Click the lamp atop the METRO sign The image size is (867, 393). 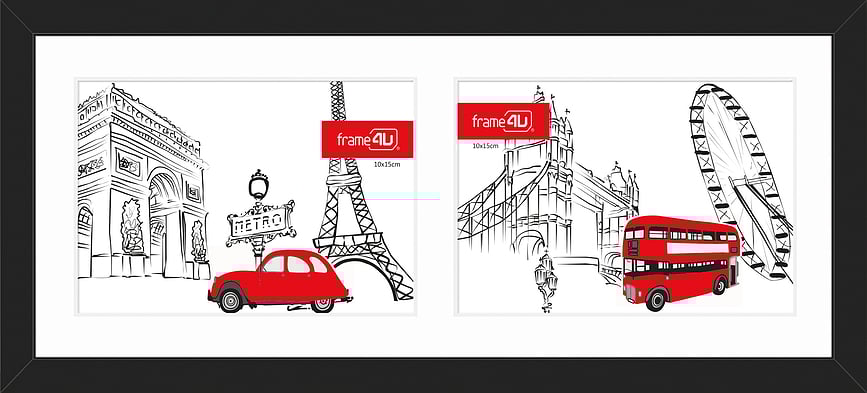259,185
